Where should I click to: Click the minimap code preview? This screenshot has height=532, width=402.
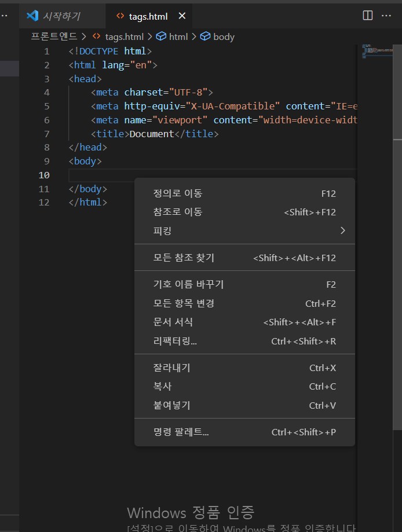coord(377,51)
